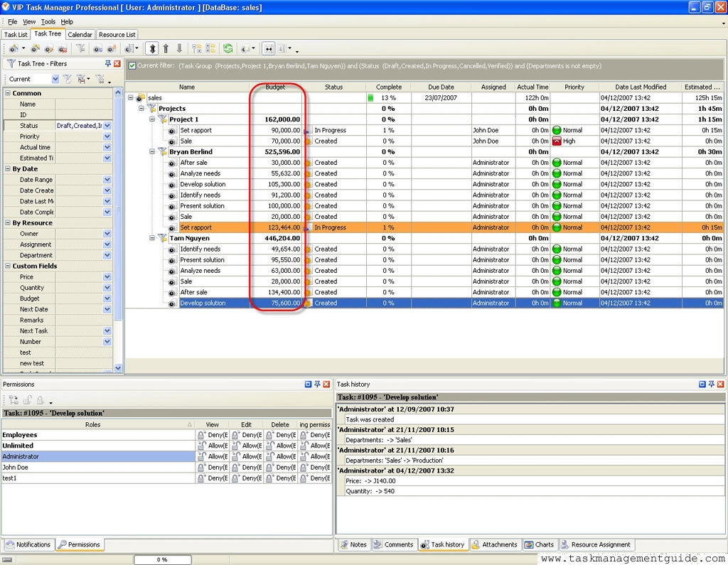Click the green Refresh icon
This screenshot has width=728, height=565.
pyautogui.click(x=227, y=48)
